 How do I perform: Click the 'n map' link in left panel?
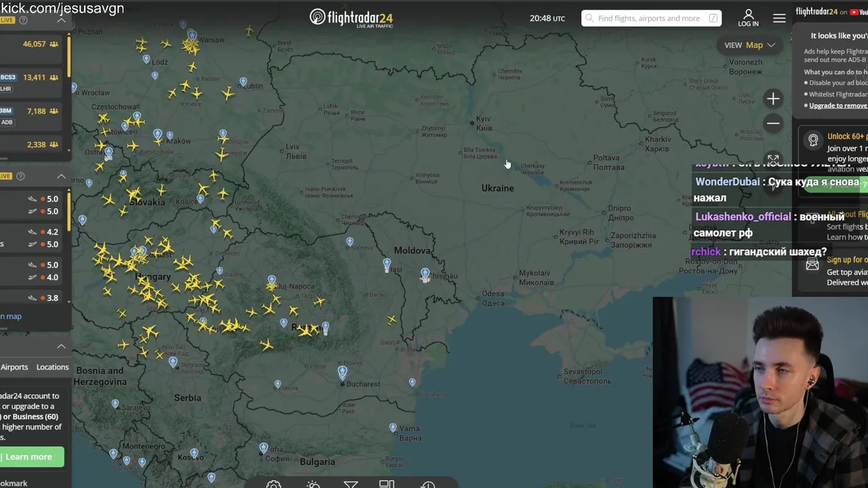click(x=11, y=316)
